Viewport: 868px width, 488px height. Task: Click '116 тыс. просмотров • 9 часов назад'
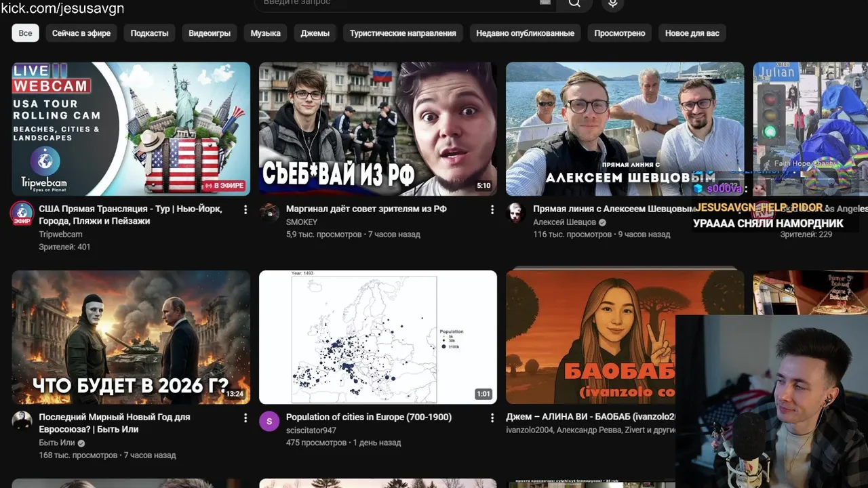[601, 235]
